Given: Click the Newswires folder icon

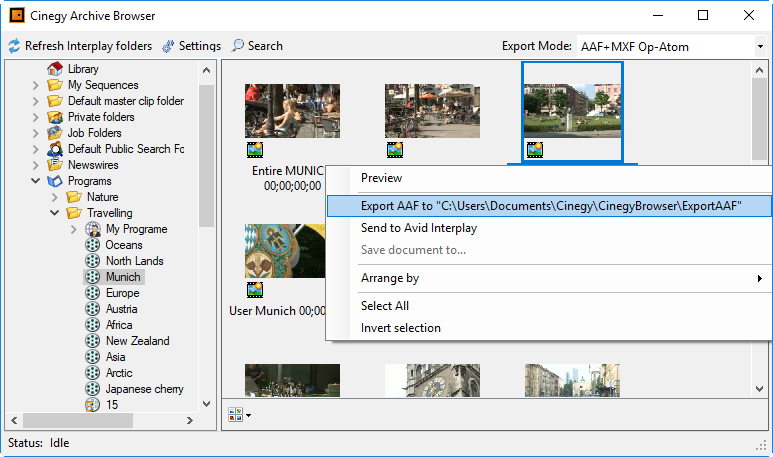Looking at the screenshot, I should [x=55, y=165].
